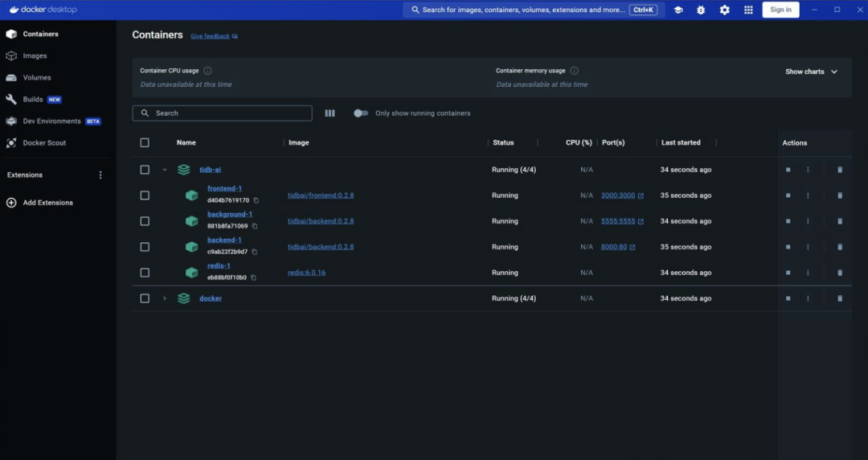Stop the docker compose stack
This screenshot has height=460, width=868.
788,298
